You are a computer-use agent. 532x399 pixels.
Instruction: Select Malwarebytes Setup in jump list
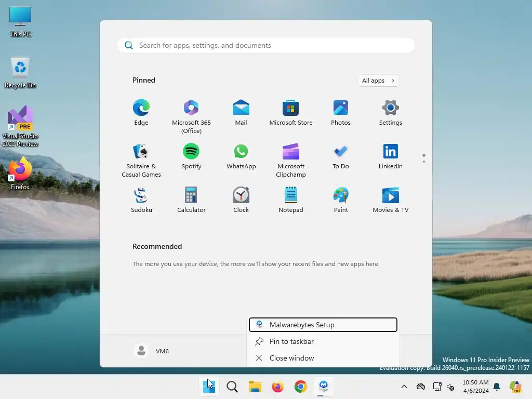(323, 325)
